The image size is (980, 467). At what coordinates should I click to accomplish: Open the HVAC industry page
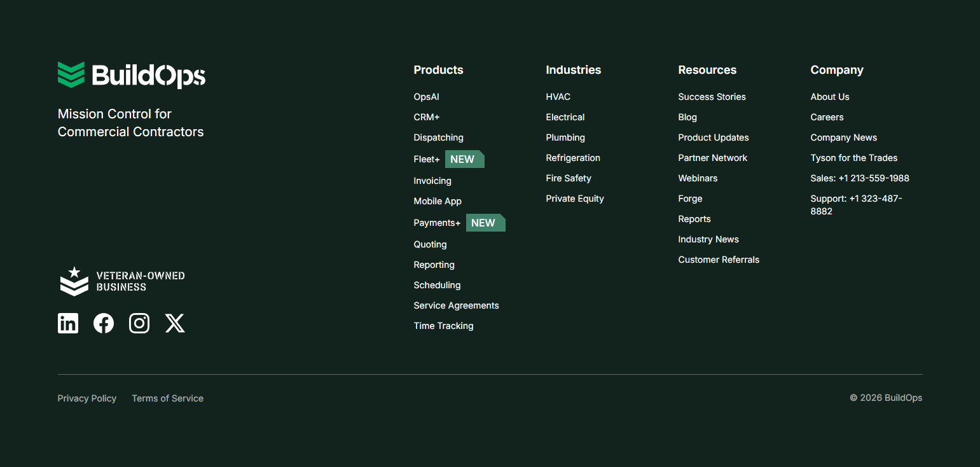click(558, 96)
